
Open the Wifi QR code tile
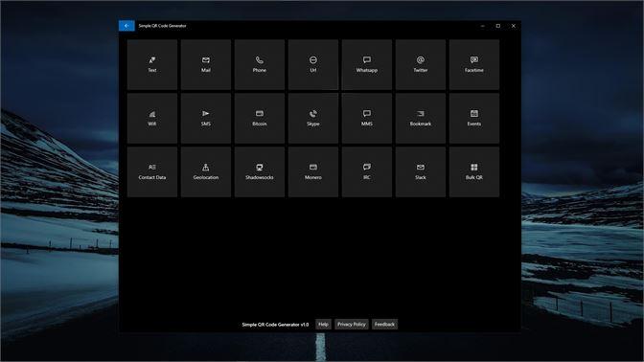click(x=152, y=118)
